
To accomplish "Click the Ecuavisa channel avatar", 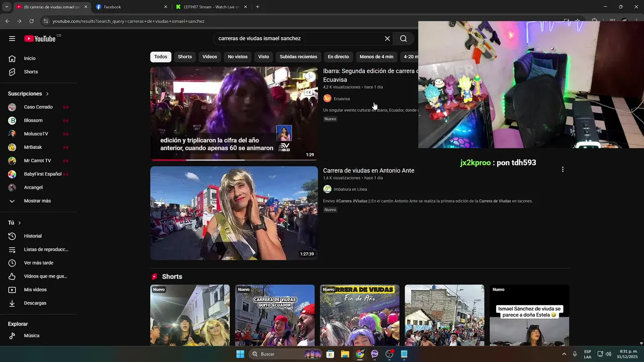I will [327, 99].
